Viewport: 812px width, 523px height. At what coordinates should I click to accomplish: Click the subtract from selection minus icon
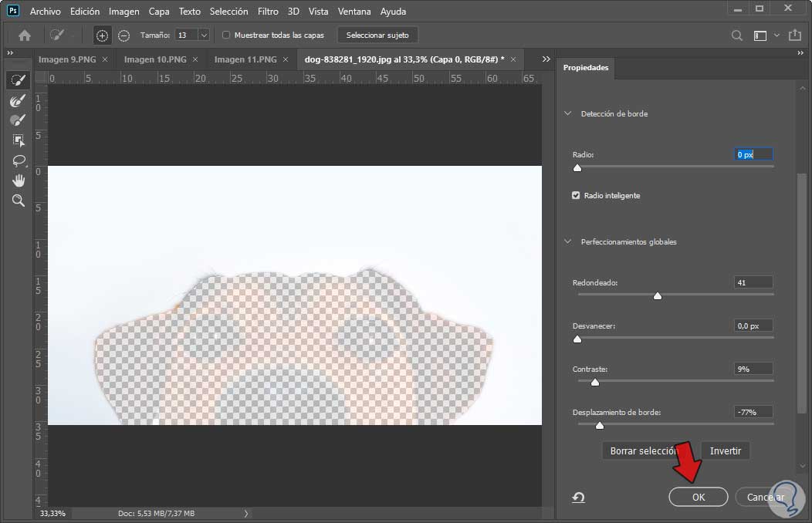pos(123,35)
